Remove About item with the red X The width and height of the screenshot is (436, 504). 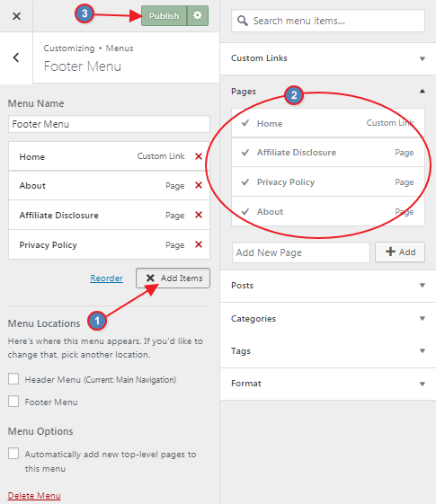pyautogui.click(x=199, y=185)
